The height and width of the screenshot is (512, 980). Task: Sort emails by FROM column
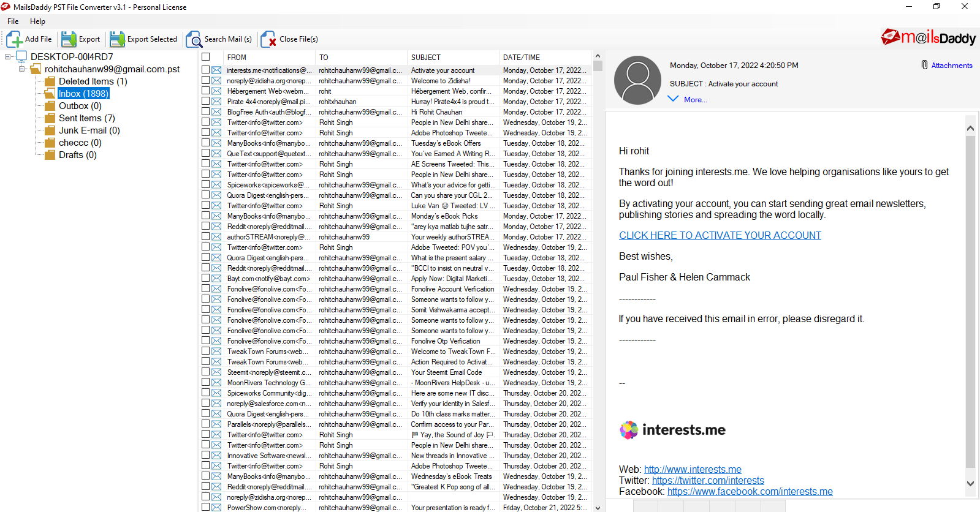click(x=270, y=57)
